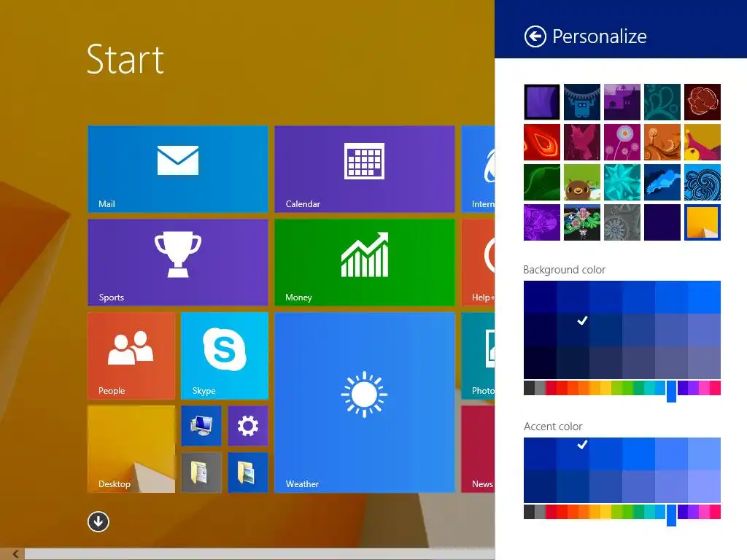Choose the magenta bird background thumbnail

(x=581, y=142)
